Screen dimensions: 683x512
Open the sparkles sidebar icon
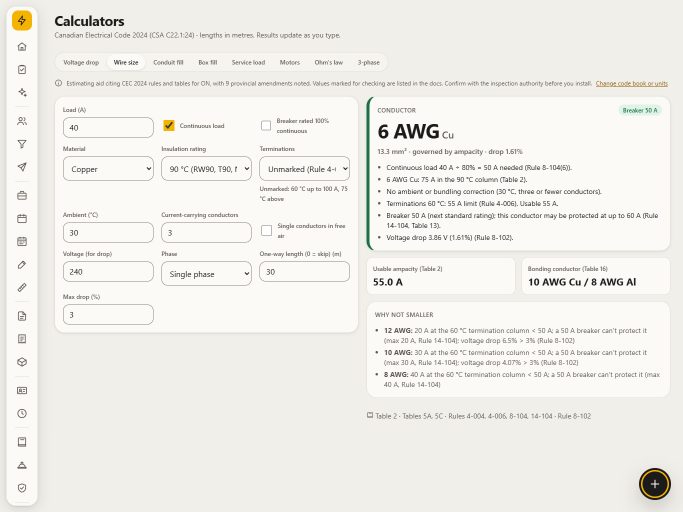pos(22,92)
